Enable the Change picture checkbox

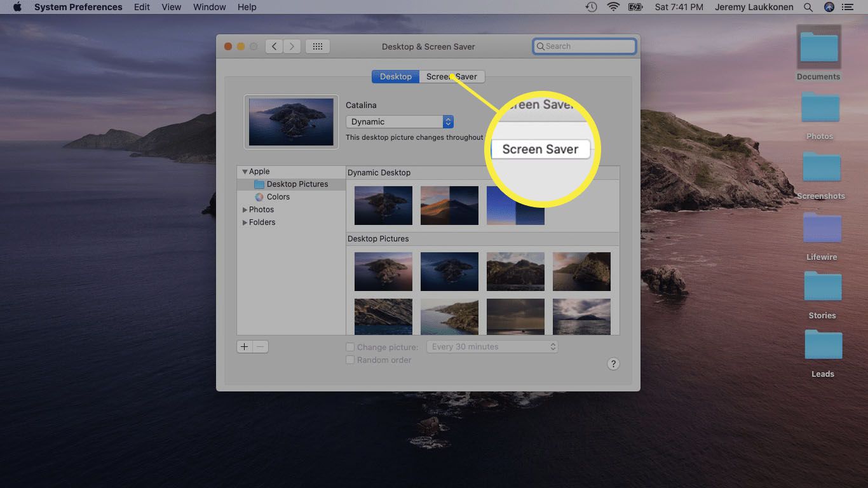pos(350,347)
